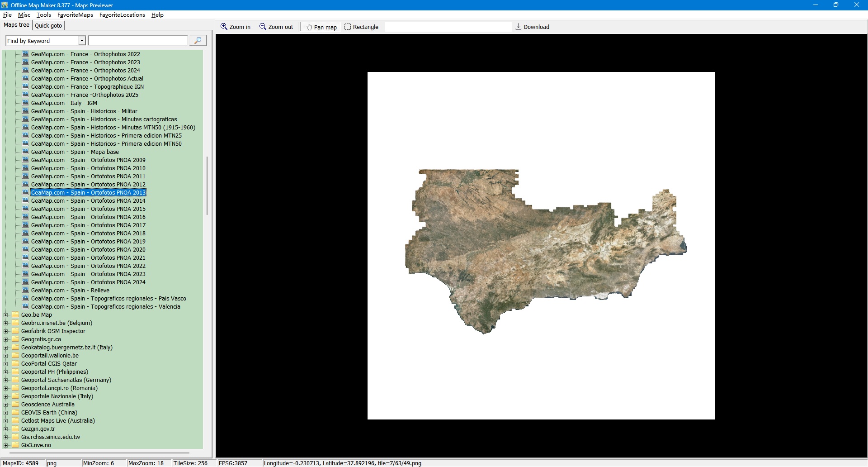Open the FavoriteMaps menu
Image resolution: width=868 pixels, height=467 pixels.
(75, 15)
